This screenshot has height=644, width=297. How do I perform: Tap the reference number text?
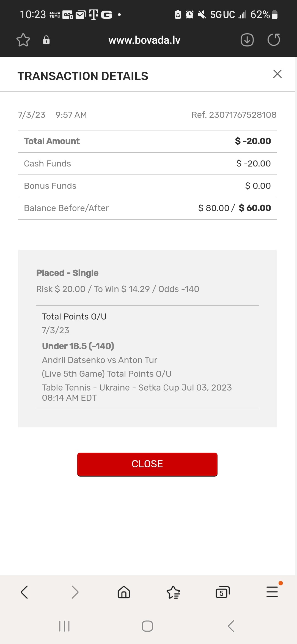point(234,115)
